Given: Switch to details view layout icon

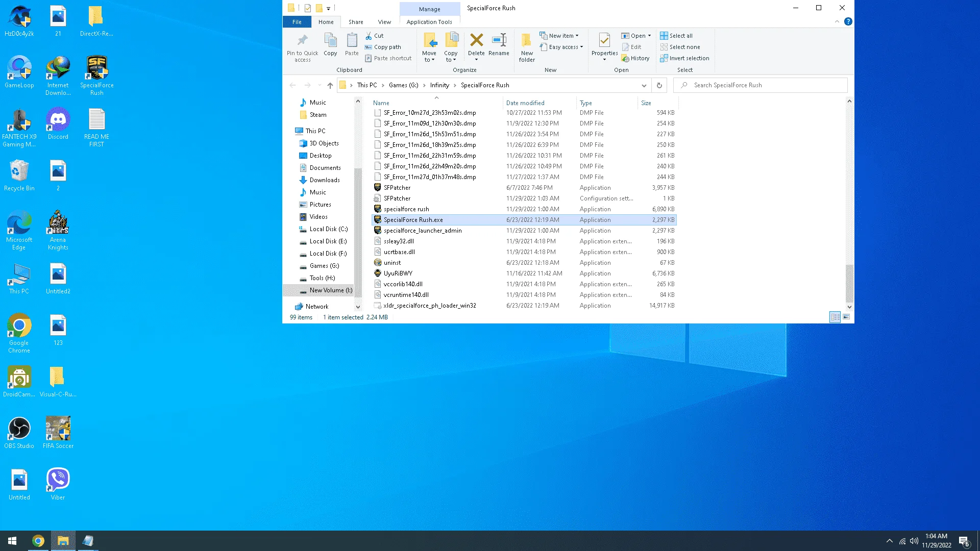Looking at the screenshot, I should [835, 317].
